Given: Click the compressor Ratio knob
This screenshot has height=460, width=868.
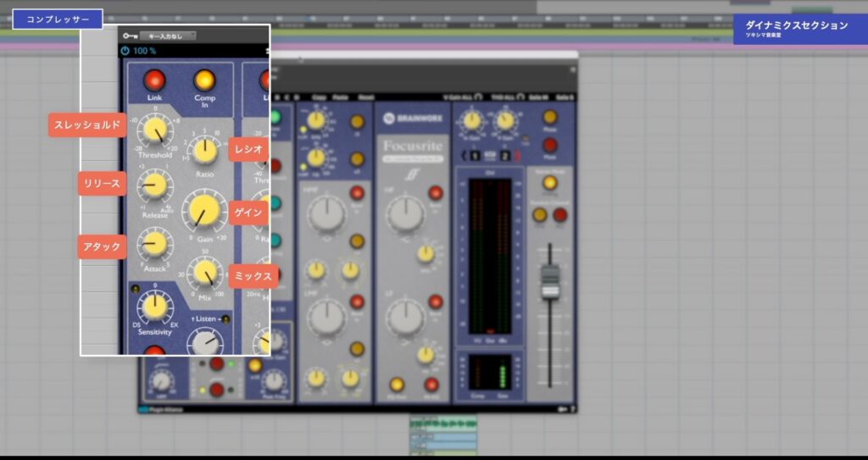Looking at the screenshot, I should point(205,151).
